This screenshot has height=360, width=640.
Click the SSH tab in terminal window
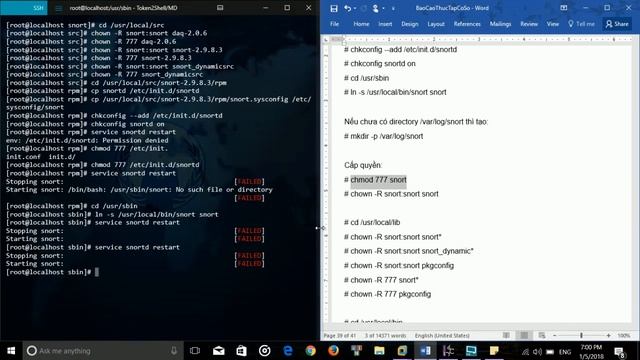(x=24, y=8)
